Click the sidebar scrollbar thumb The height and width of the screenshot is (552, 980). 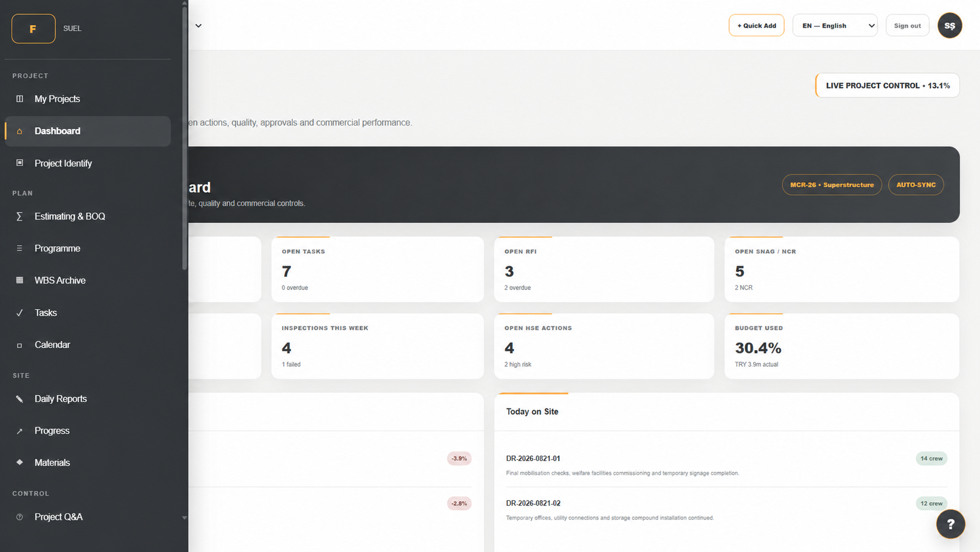[185, 138]
